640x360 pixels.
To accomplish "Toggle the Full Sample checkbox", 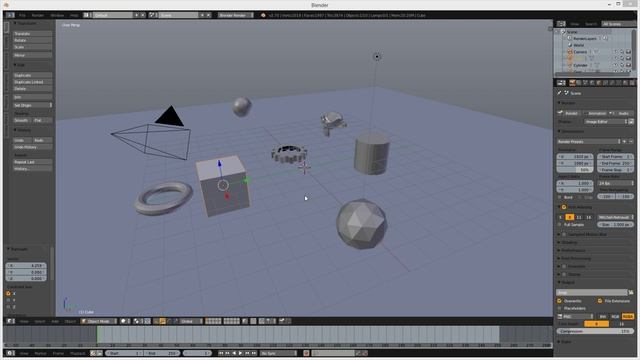I will pos(560,224).
